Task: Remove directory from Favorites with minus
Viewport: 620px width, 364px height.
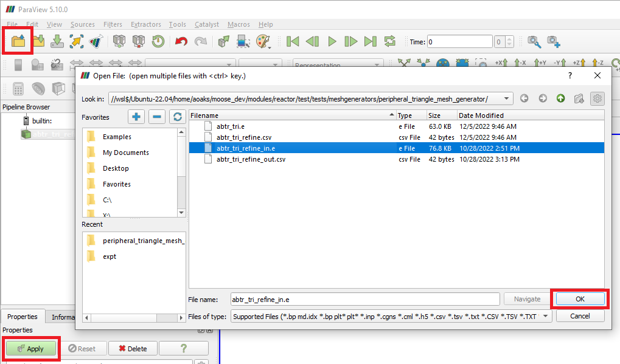Action: click(157, 117)
